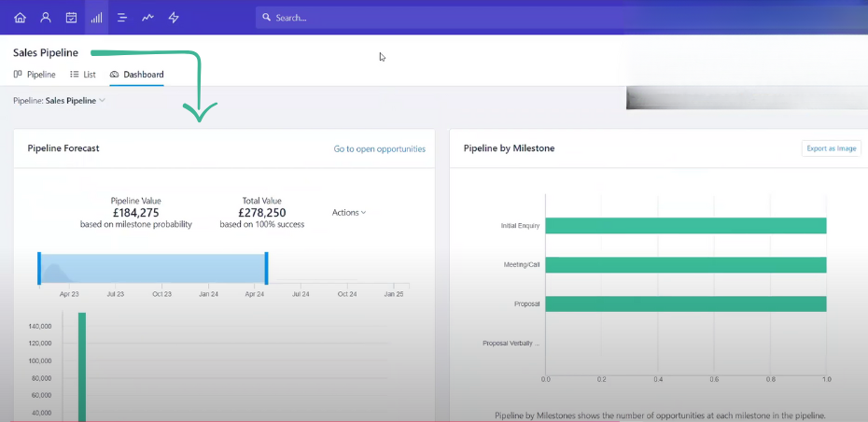
Task: Expand the Pipeline: Sales Pipeline dropdown
Action: click(x=59, y=101)
